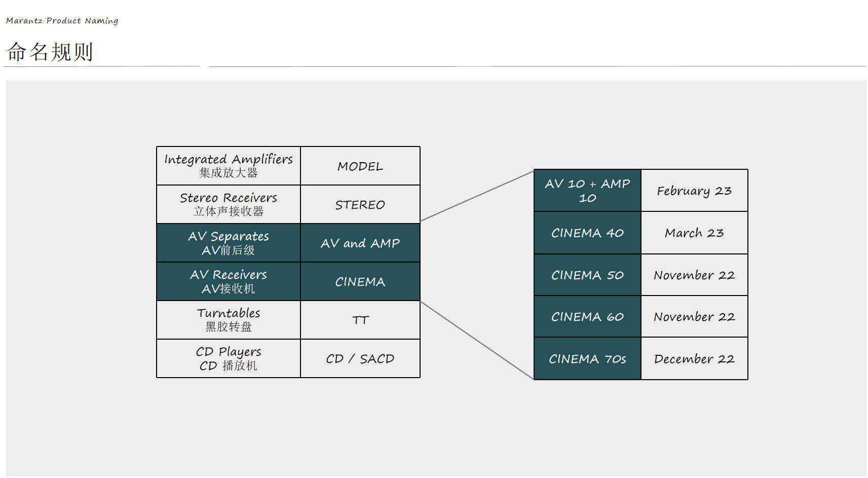Click the CINEMA 60 cell

(x=587, y=317)
